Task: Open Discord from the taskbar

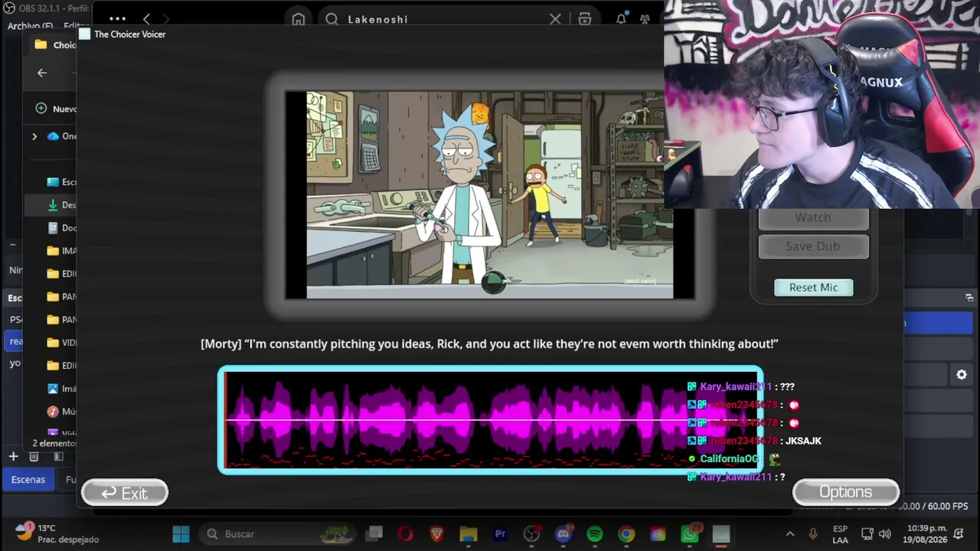Action: (x=563, y=534)
